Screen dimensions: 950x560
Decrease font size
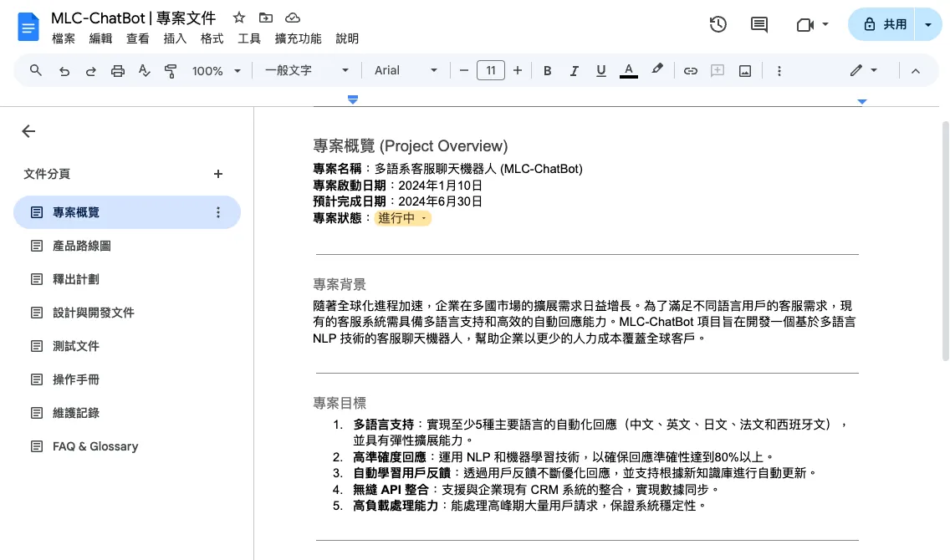(x=464, y=71)
